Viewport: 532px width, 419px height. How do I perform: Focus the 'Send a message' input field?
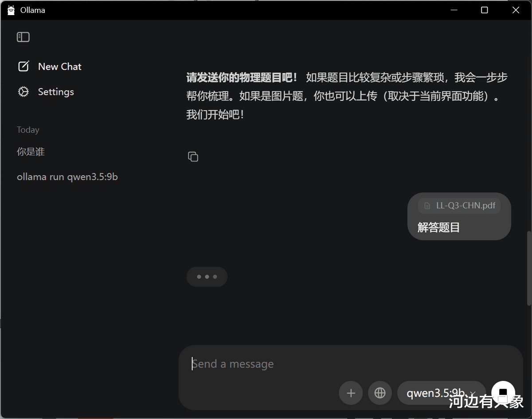(x=350, y=364)
